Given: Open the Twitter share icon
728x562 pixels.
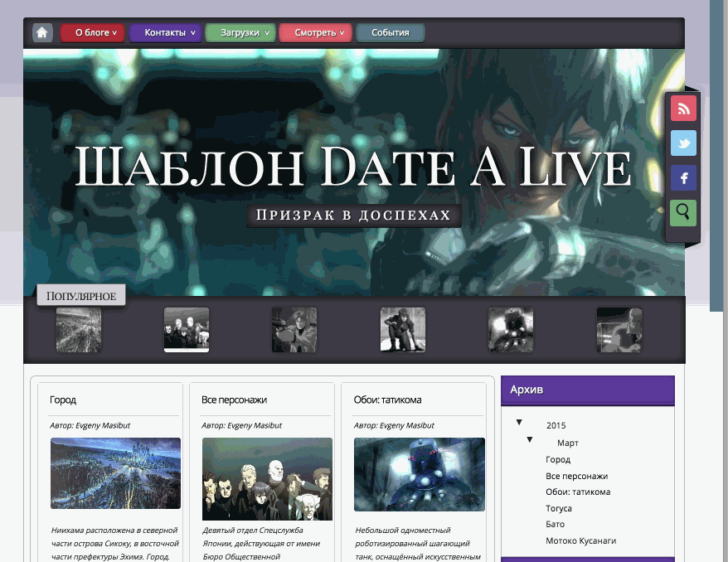Looking at the screenshot, I should pyautogui.click(x=683, y=143).
